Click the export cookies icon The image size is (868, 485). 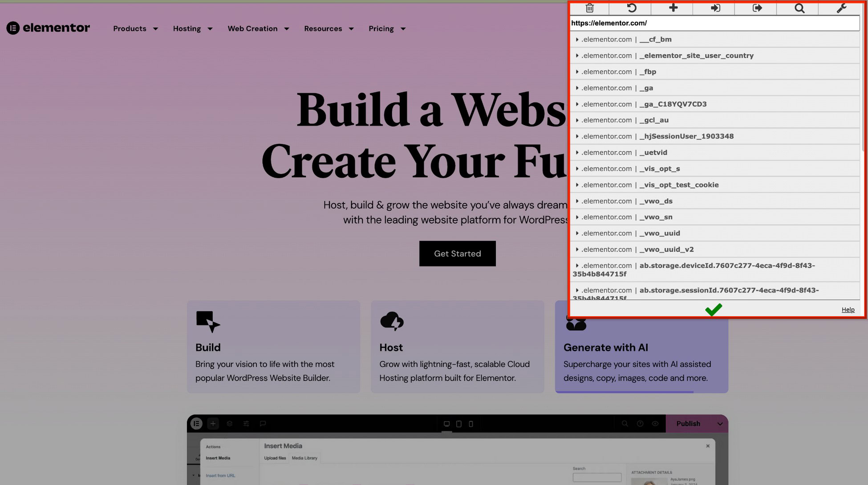click(x=757, y=8)
